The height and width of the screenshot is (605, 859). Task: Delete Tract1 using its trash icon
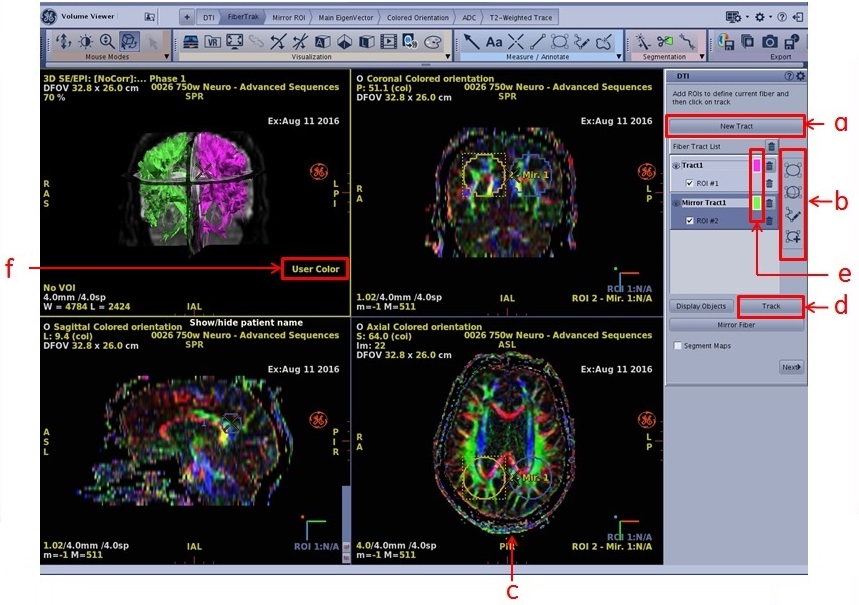pyautogui.click(x=769, y=165)
